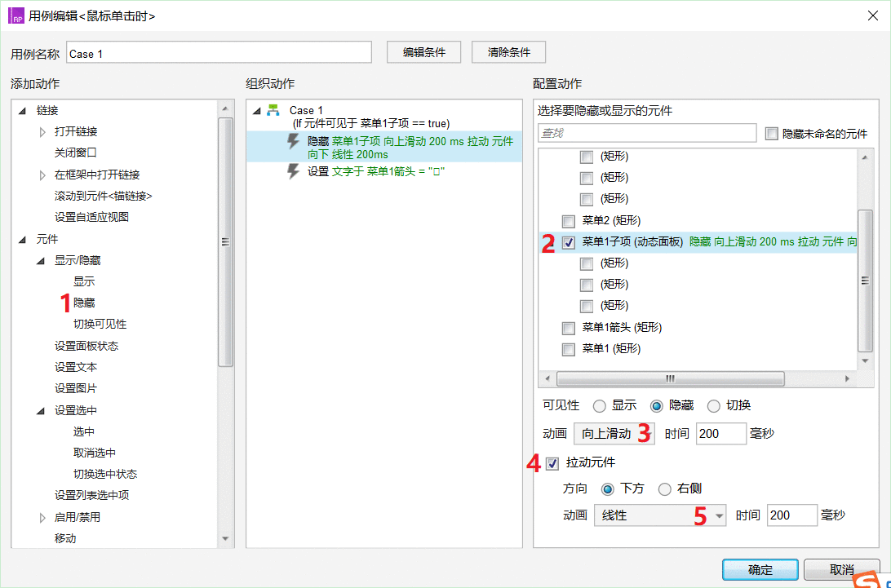
Task: Select the 显示 visibility radio button
Action: [600, 406]
